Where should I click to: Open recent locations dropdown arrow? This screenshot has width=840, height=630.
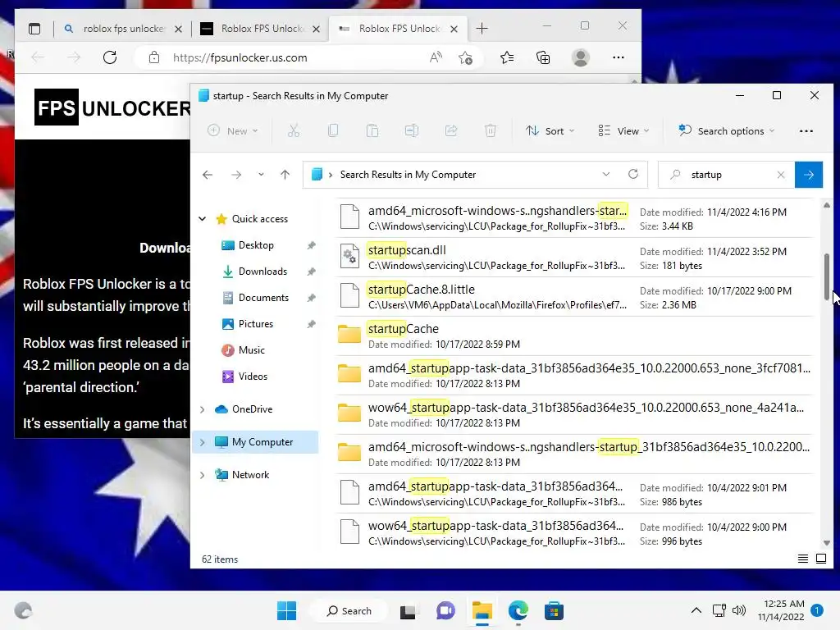pyautogui.click(x=261, y=175)
